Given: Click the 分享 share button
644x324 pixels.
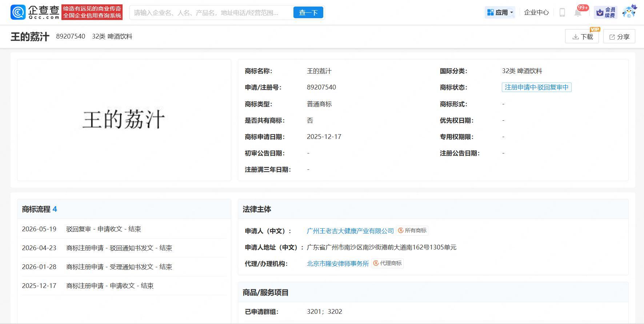Looking at the screenshot, I should [x=619, y=36].
